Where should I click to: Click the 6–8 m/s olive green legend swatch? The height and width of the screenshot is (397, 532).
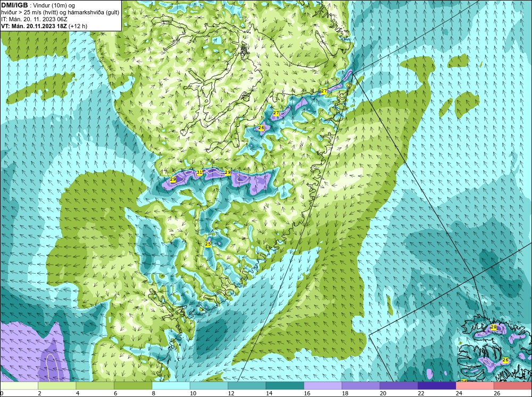(x=133, y=386)
